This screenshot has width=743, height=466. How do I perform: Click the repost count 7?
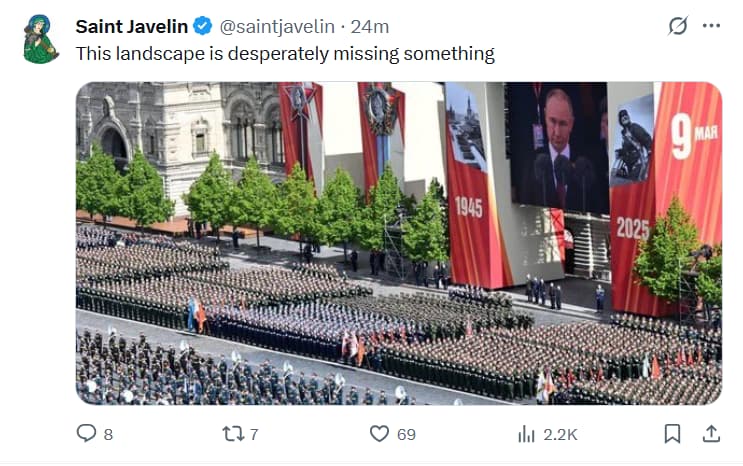pos(254,434)
